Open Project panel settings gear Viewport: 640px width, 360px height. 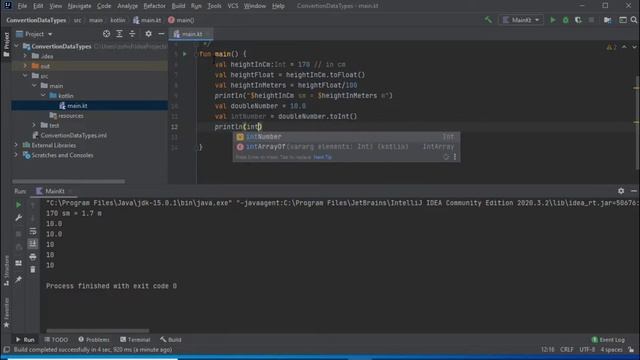click(x=148, y=34)
